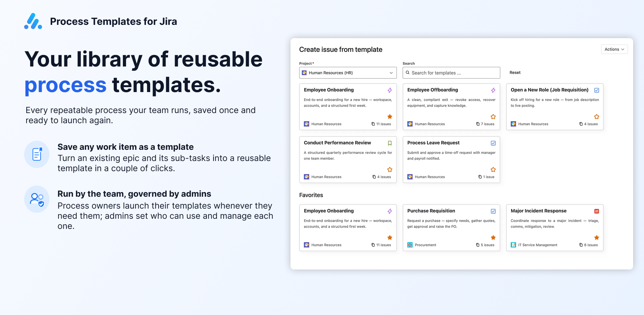Screen dimensions: 644x315
Task: Open the Employee Offboarding template card
Action: point(451,107)
